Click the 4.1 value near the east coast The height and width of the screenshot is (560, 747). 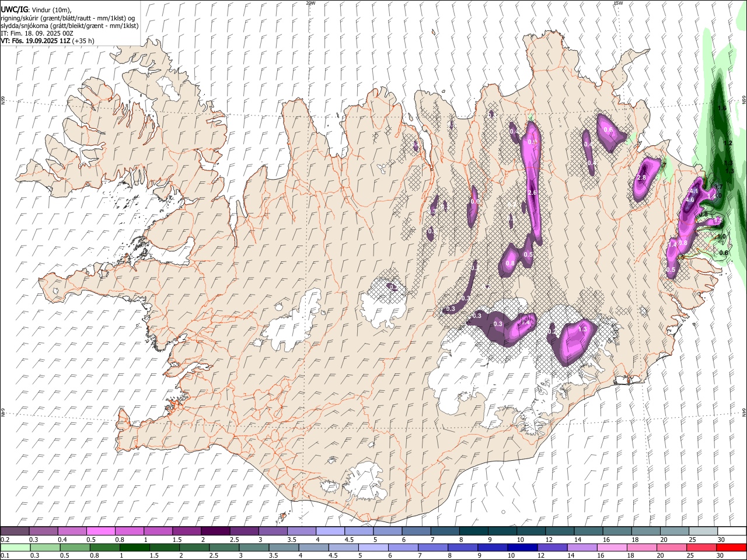point(694,191)
